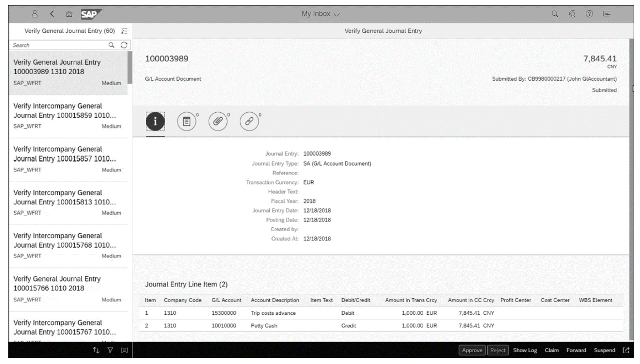The image size is (640, 364).
Task: Approve the journal entry
Action: click(472, 350)
